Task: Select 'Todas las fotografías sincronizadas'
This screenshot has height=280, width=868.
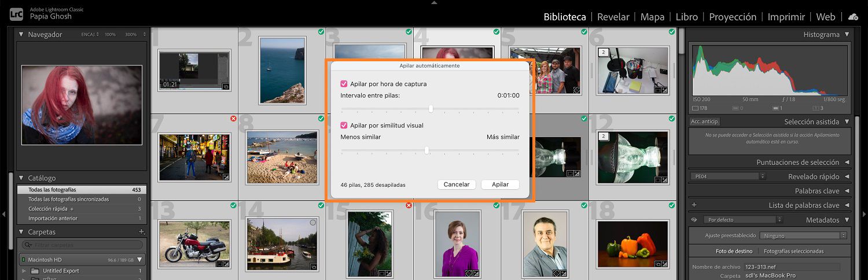Action: coord(82,199)
